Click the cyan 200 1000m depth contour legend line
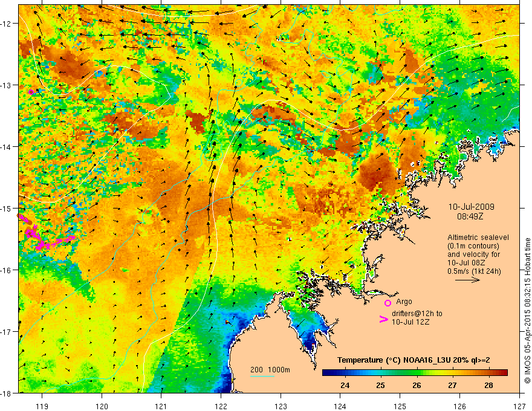The image size is (532, 411). (262, 376)
